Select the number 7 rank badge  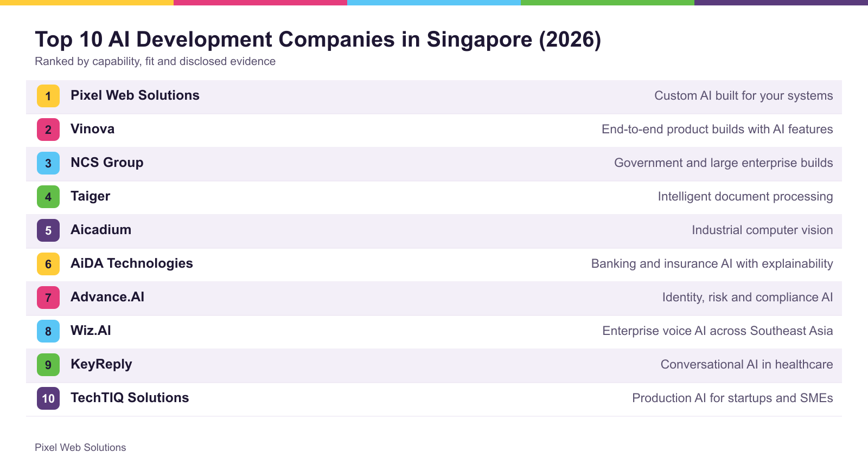pos(48,298)
